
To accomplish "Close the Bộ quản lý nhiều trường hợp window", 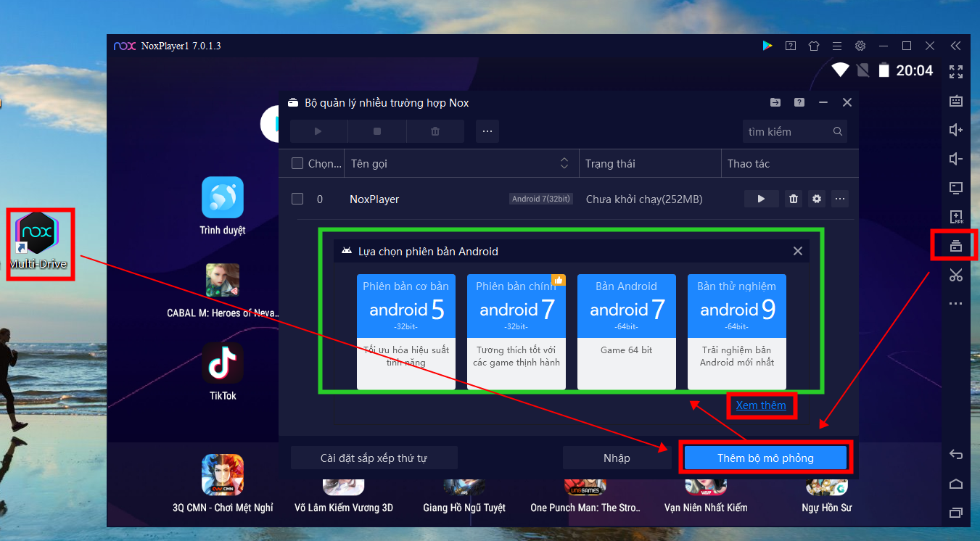I will pyautogui.click(x=847, y=102).
